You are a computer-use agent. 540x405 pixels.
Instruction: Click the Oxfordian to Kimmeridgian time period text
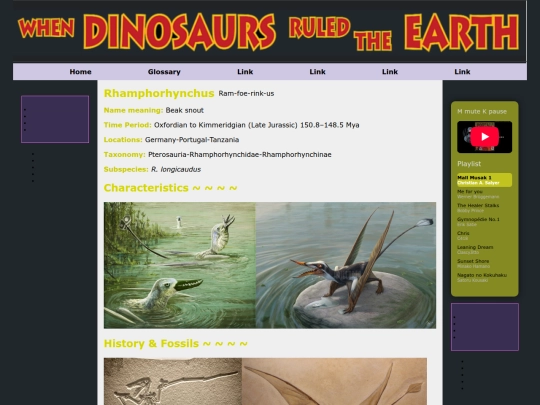(x=257, y=125)
